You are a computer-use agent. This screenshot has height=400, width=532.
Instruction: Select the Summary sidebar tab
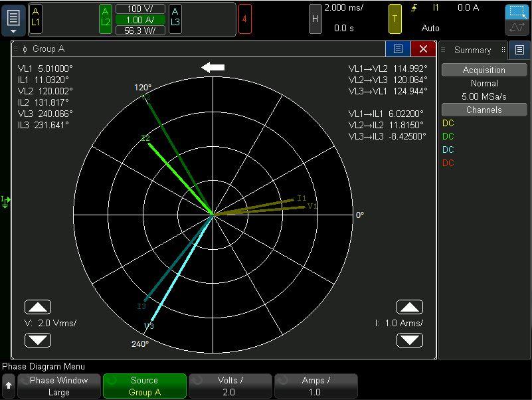472,50
